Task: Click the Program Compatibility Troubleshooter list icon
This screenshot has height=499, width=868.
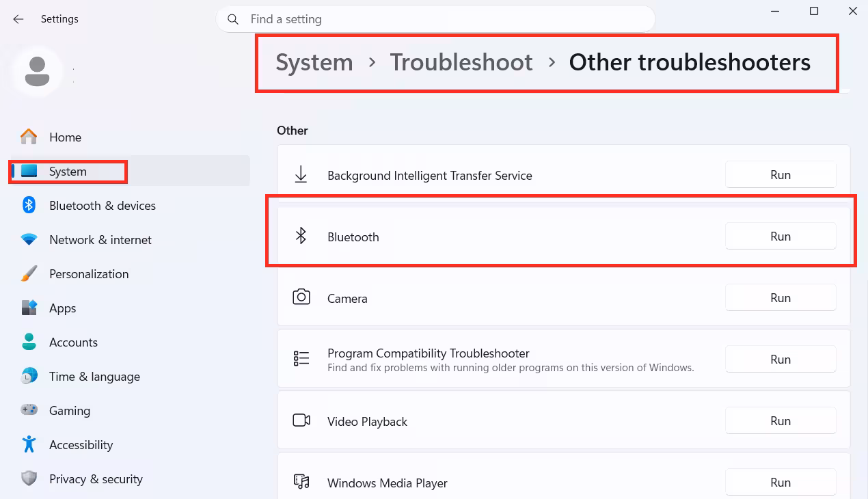Action: [x=301, y=359]
